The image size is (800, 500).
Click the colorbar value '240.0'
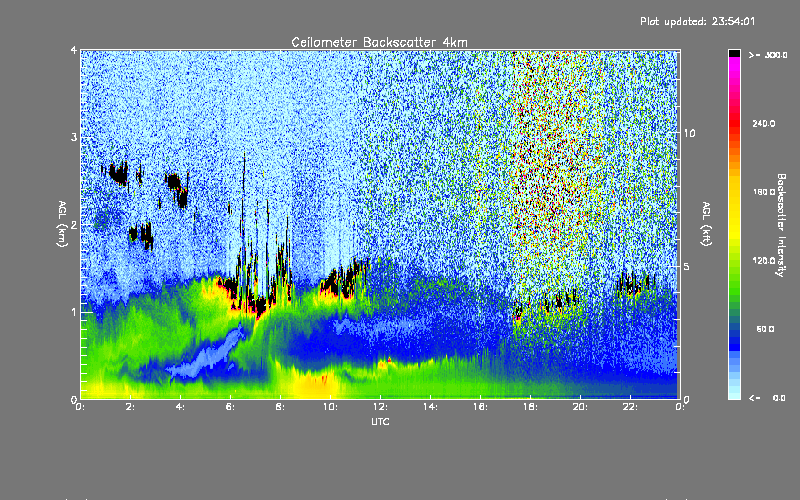pyautogui.click(x=764, y=123)
